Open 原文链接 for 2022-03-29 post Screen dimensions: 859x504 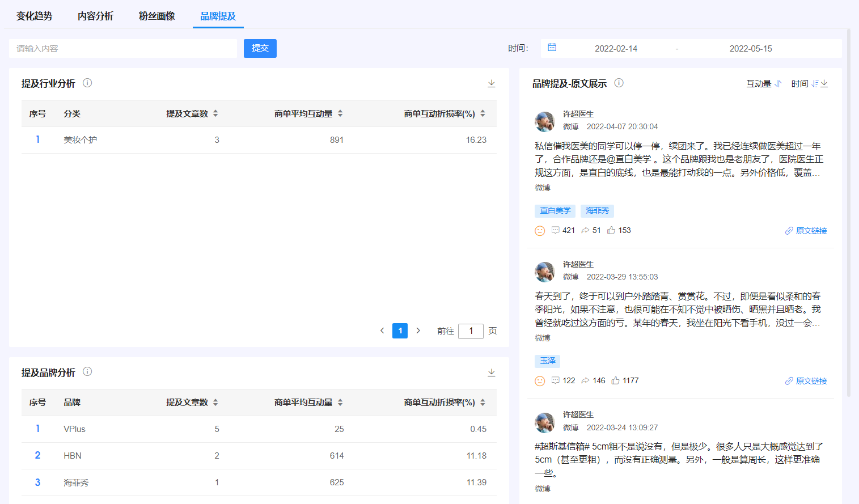point(806,381)
